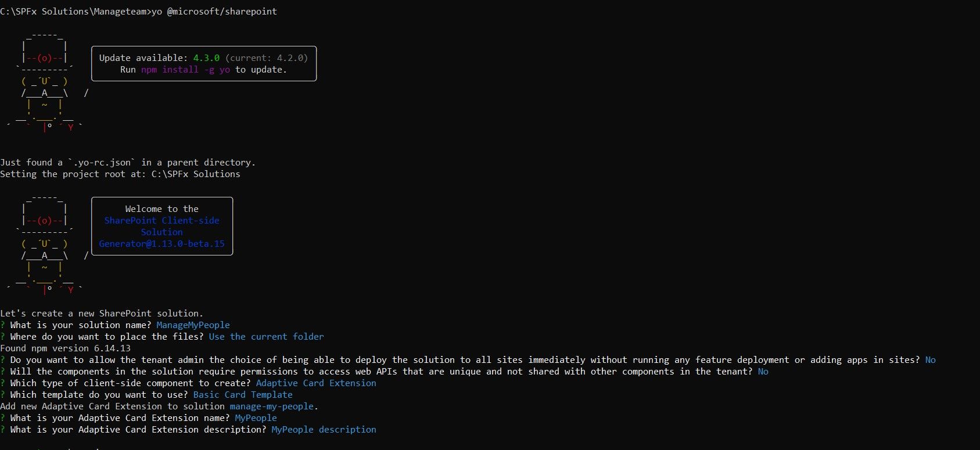
Task: Click the solution name answer 'ManageMyPeople'
Action: tap(193, 325)
